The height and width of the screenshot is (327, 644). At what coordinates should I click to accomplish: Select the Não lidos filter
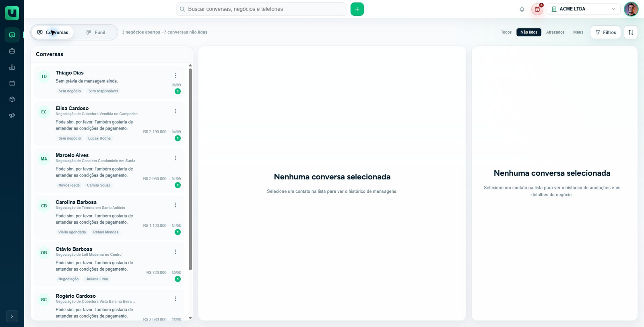[529, 32]
